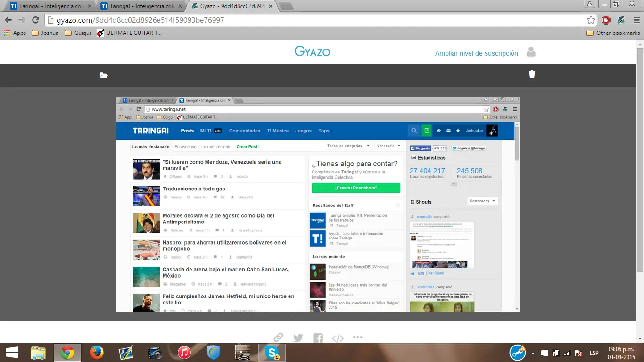Open File Explorer from the taskbar
The image size is (644, 362).
point(38,353)
